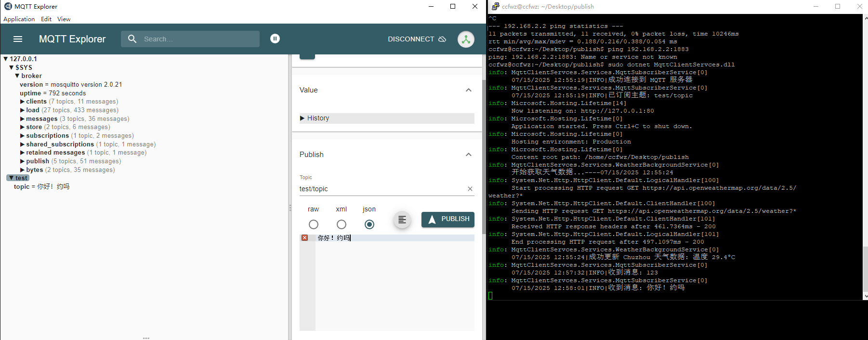This screenshot has height=340, width=868.
Task: Collapse the broker tree node
Action: click(x=17, y=76)
